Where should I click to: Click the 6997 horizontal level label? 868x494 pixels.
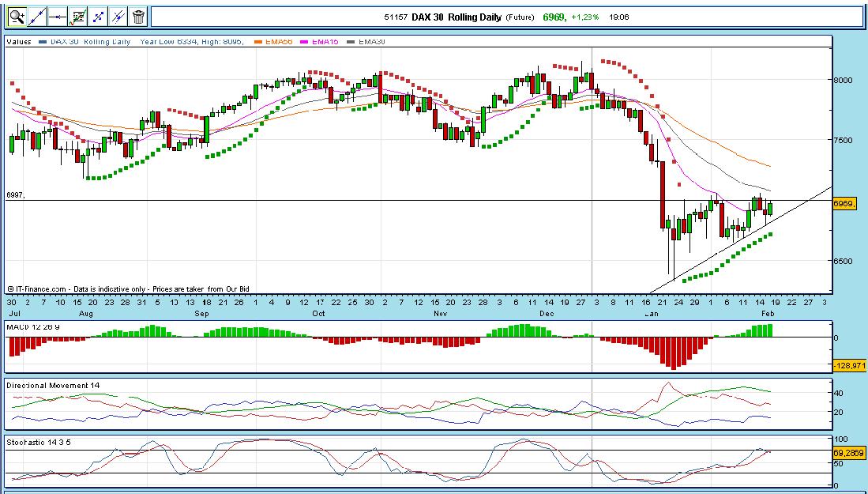(16, 195)
